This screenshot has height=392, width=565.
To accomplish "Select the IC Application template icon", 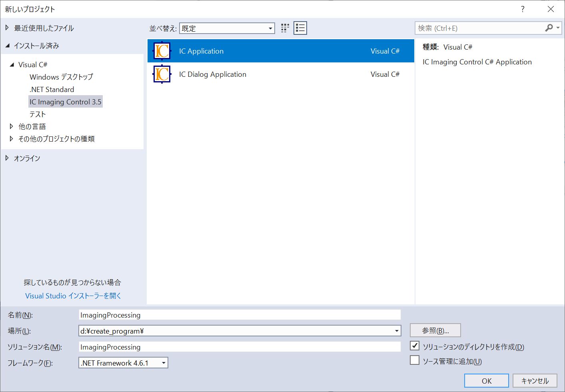I will [162, 51].
